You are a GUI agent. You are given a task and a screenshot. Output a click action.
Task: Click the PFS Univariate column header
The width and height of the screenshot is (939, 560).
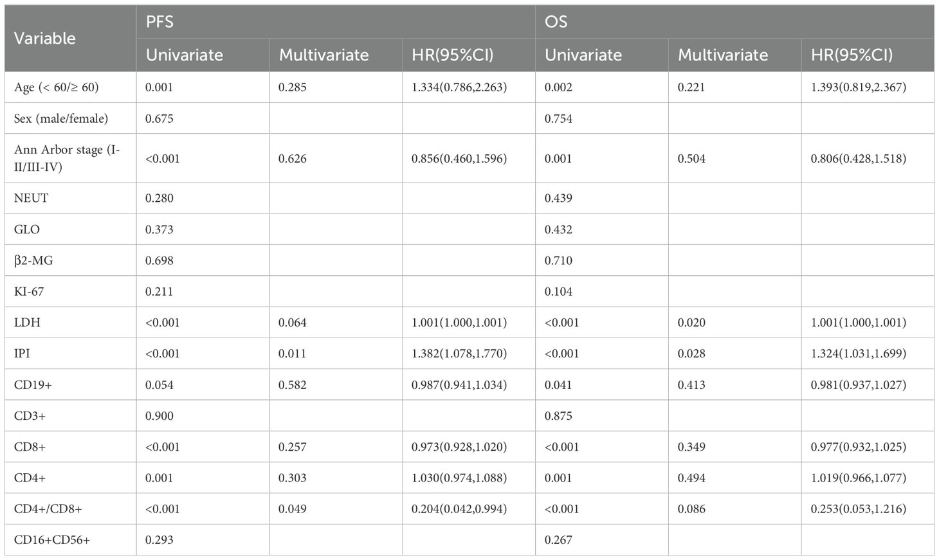point(185,55)
